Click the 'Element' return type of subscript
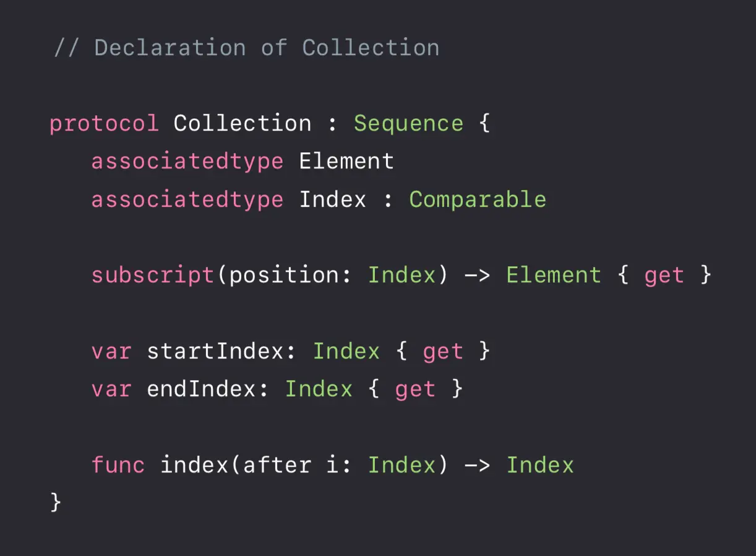The width and height of the screenshot is (756, 556). pyautogui.click(x=554, y=275)
